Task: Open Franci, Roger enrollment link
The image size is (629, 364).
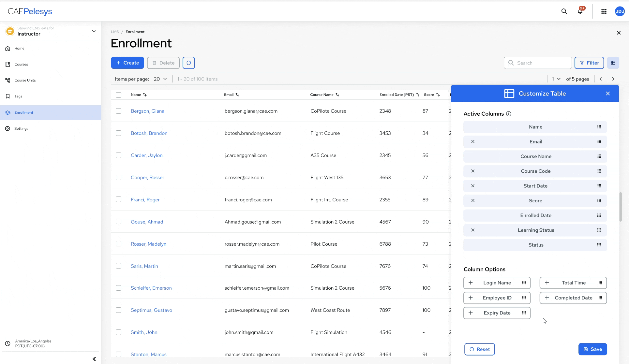Action: coord(145,200)
